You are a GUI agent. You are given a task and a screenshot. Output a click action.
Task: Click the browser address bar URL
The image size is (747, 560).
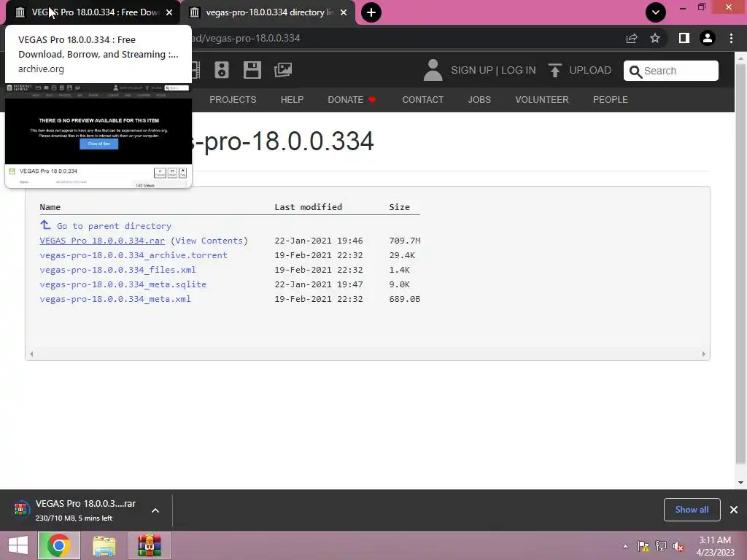(246, 38)
